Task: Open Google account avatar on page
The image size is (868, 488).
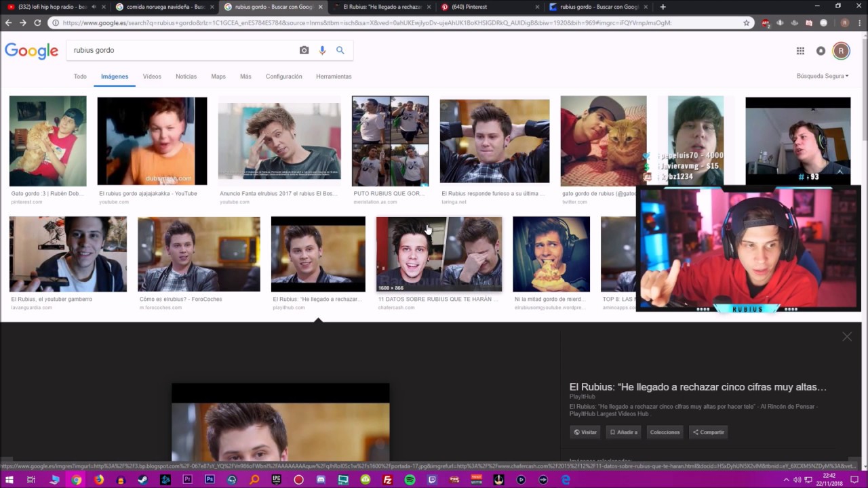Action: (841, 51)
